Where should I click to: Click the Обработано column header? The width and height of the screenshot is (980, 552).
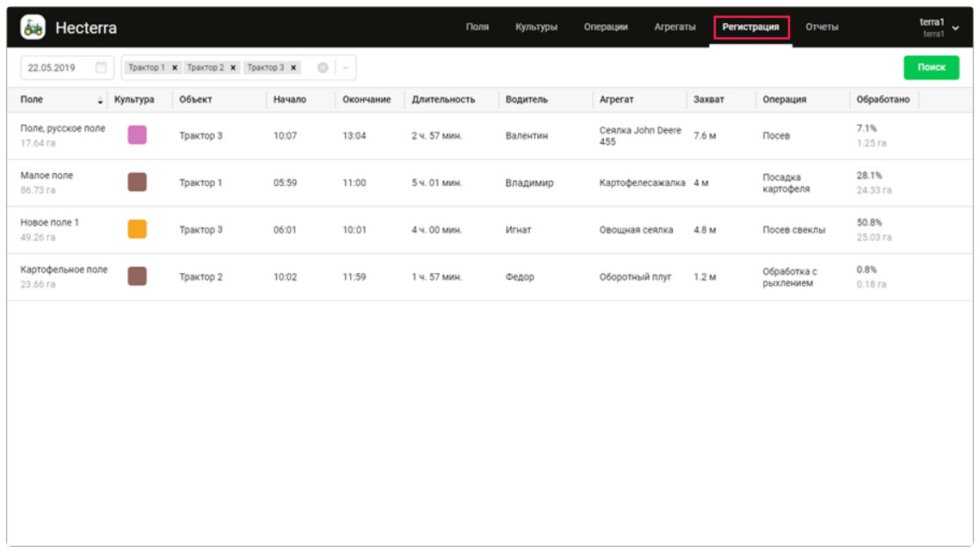coord(883,100)
